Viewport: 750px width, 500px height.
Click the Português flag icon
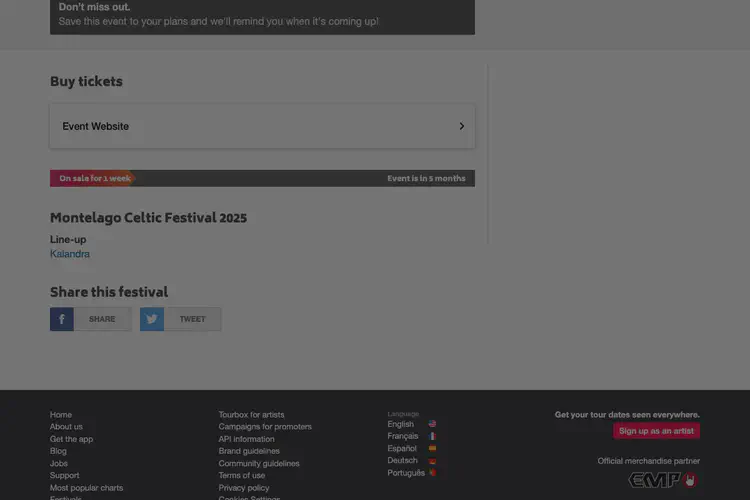click(x=432, y=473)
